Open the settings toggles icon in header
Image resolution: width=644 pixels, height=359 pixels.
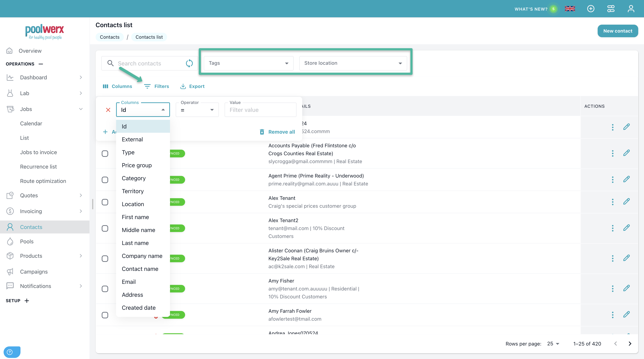pos(611,9)
